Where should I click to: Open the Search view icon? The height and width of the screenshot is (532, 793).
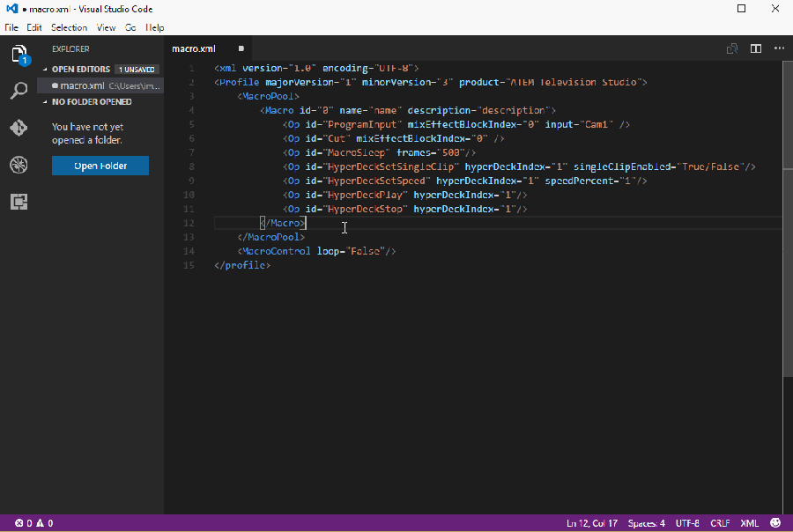19,91
